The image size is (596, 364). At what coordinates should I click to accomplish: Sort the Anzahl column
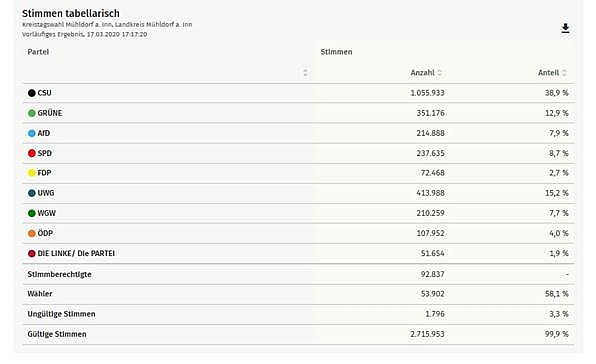tap(439, 73)
